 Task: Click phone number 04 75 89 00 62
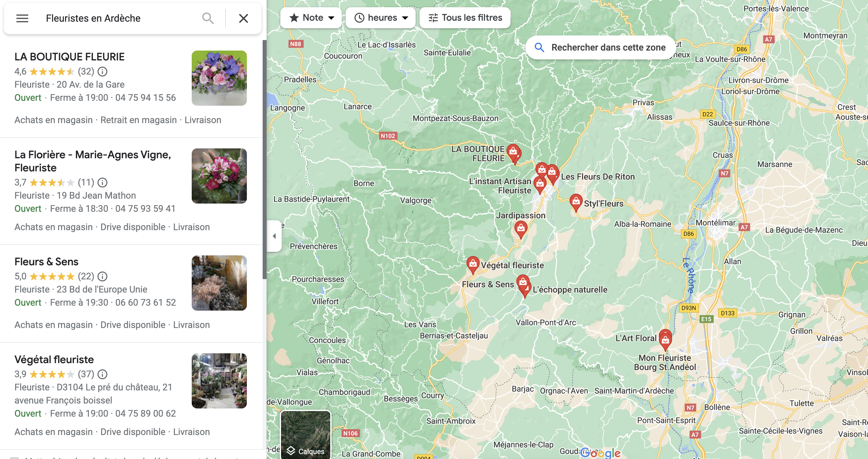[x=145, y=413]
